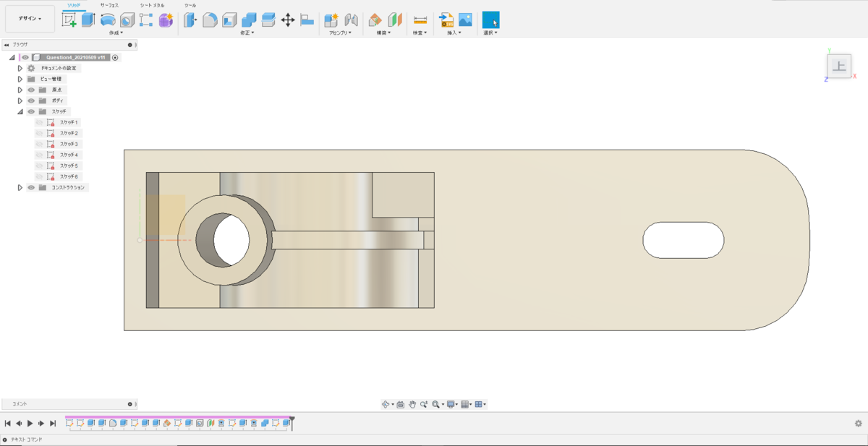Select the Joint tool
Screen dimensions: 868x446
[351, 20]
